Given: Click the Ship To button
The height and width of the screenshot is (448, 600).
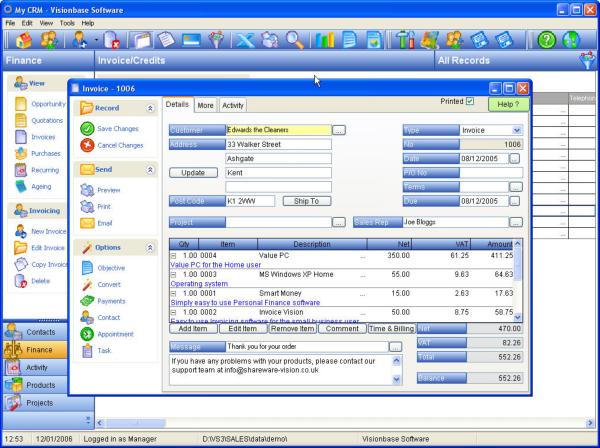Looking at the screenshot, I should click(x=307, y=201).
